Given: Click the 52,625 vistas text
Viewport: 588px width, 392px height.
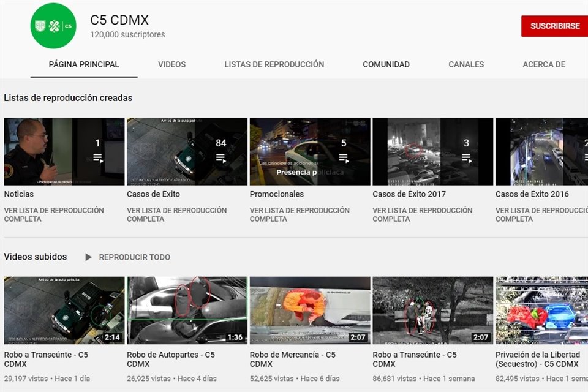Looking at the screenshot, I should [271, 379].
